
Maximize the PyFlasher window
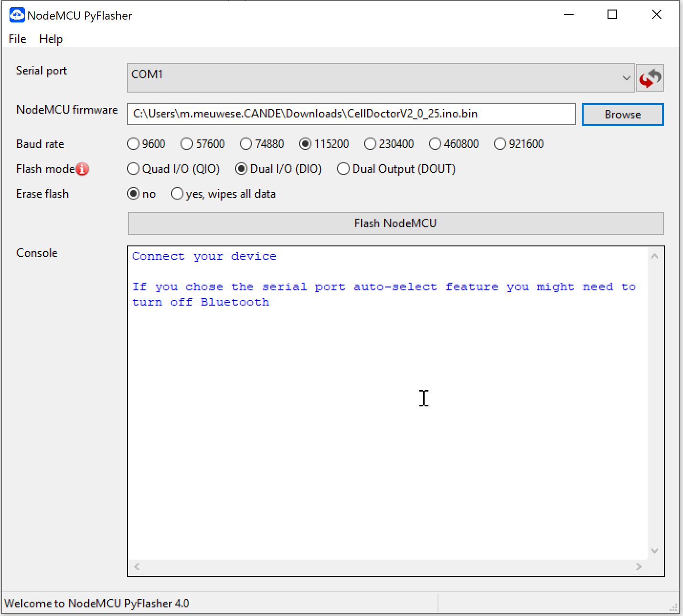(x=612, y=15)
